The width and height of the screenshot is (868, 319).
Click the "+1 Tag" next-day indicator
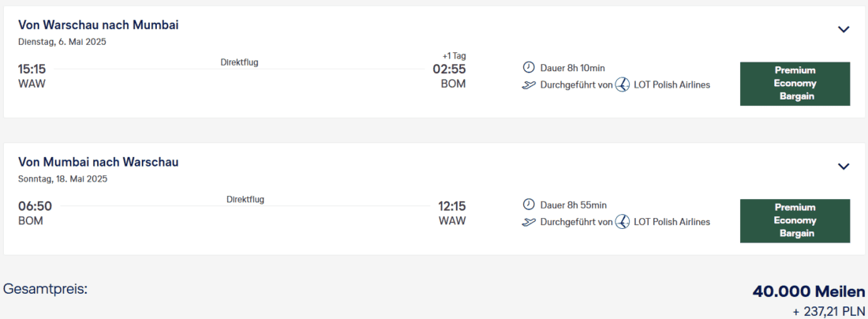pos(454,55)
